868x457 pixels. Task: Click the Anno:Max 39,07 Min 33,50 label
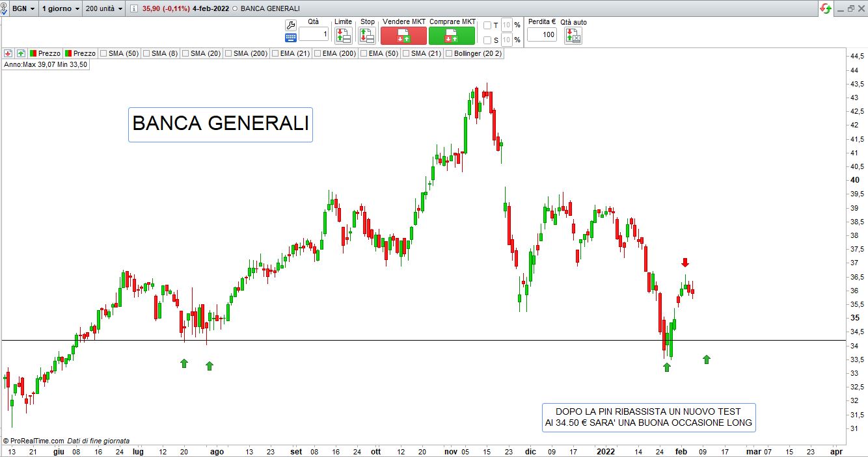[x=46, y=64]
